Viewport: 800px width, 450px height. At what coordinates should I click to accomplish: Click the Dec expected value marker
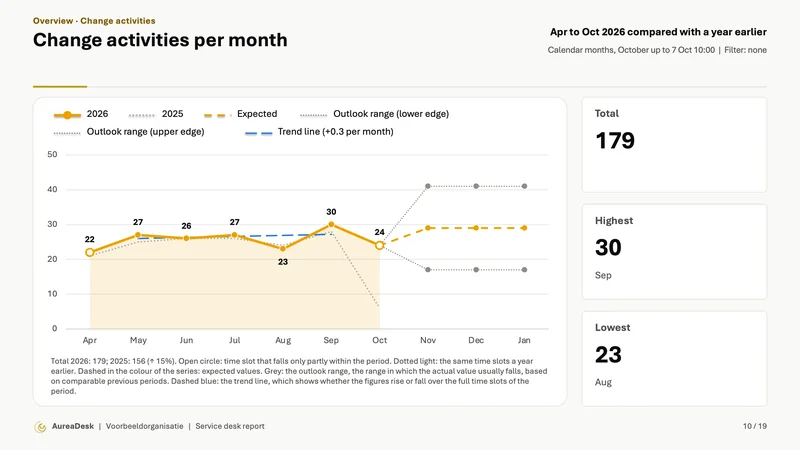[476, 228]
